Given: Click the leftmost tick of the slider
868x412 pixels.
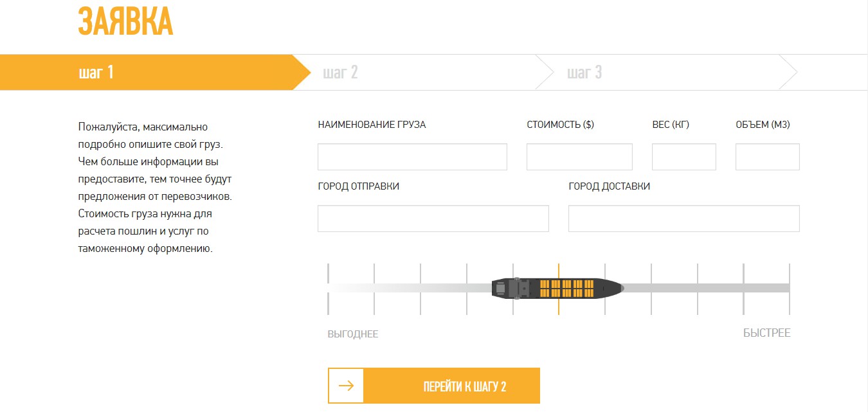Looking at the screenshot, I should 328,289.
